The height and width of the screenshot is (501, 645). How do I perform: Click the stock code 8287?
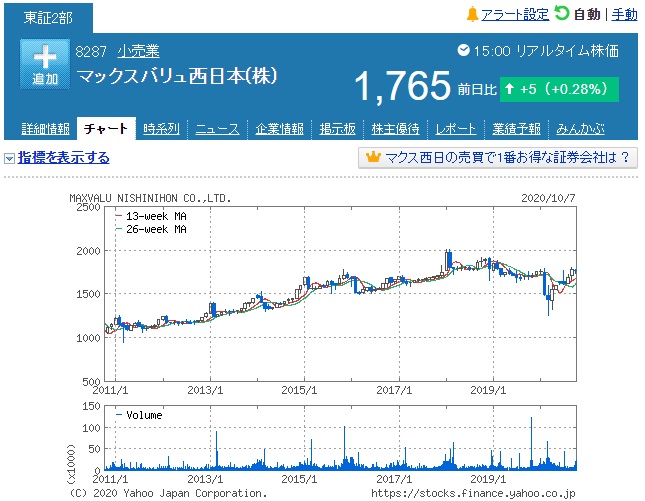91,51
